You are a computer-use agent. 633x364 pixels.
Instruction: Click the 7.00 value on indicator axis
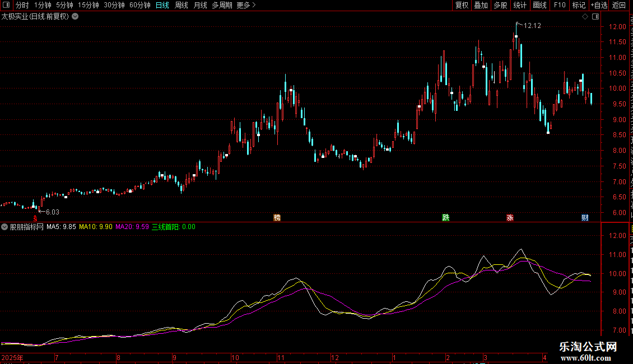click(619, 330)
